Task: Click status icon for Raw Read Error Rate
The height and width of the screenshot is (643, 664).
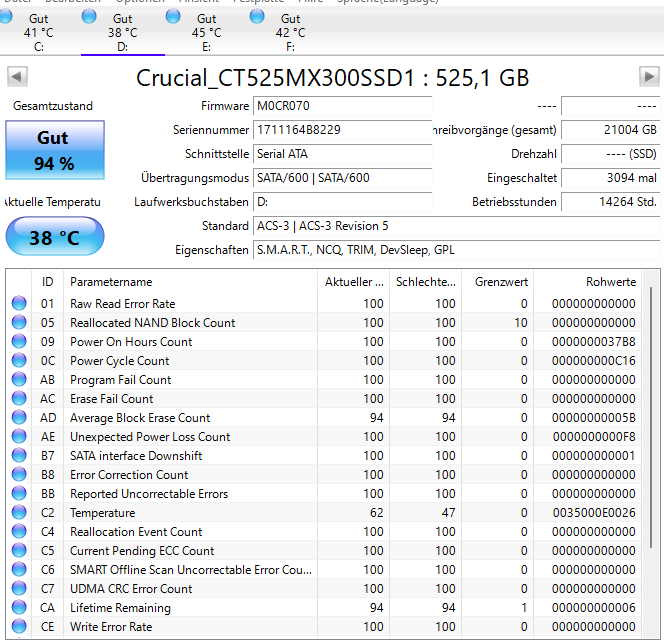Action: pos(19,303)
